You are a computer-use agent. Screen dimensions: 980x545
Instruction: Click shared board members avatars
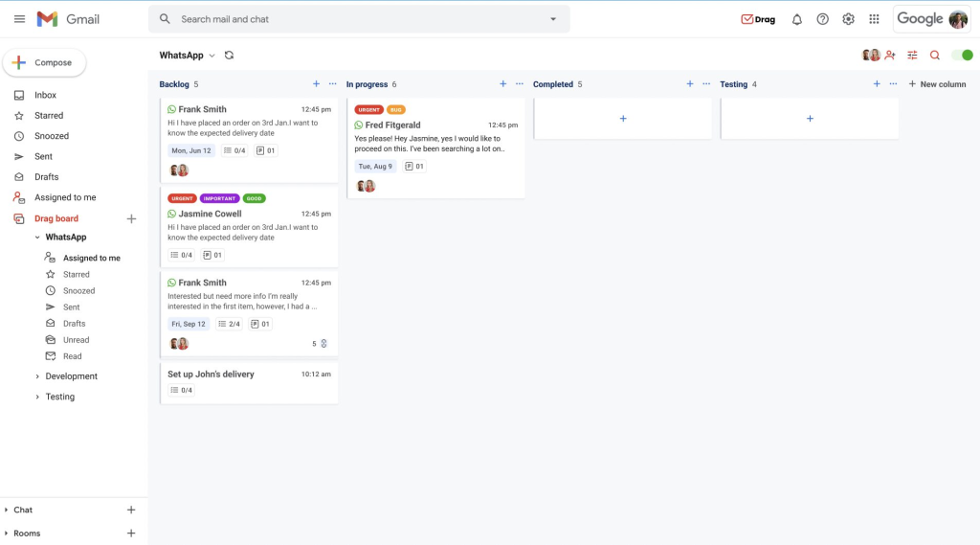(x=871, y=55)
